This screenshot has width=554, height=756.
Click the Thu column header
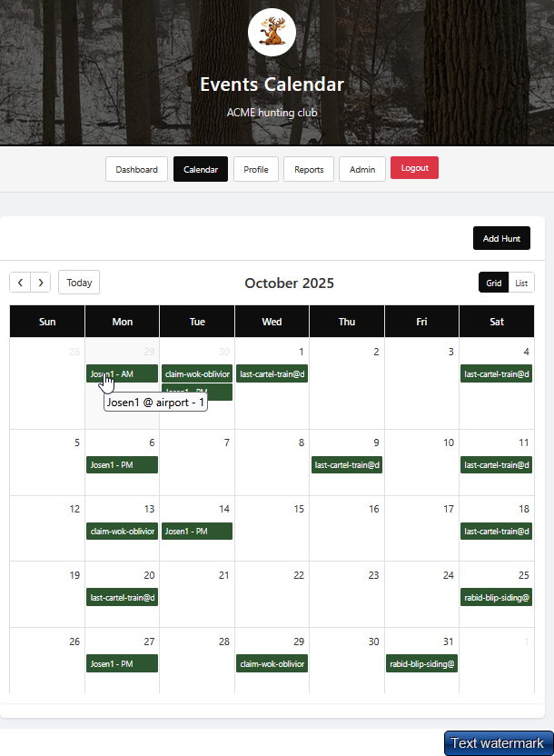click(347, 322)
